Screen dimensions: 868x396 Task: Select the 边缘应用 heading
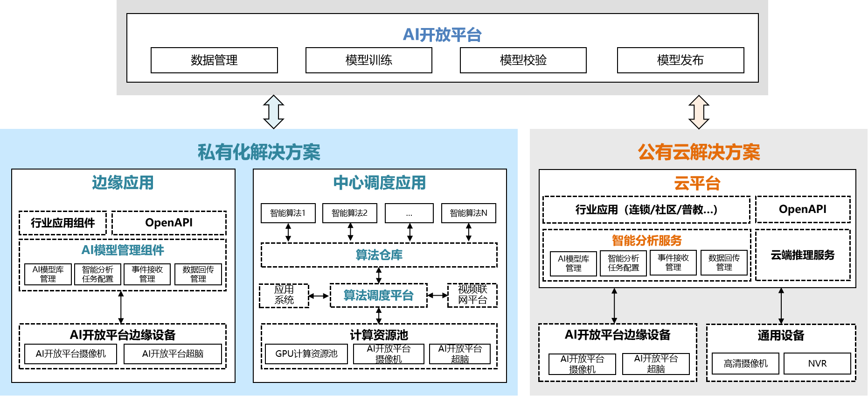(123, 183)
